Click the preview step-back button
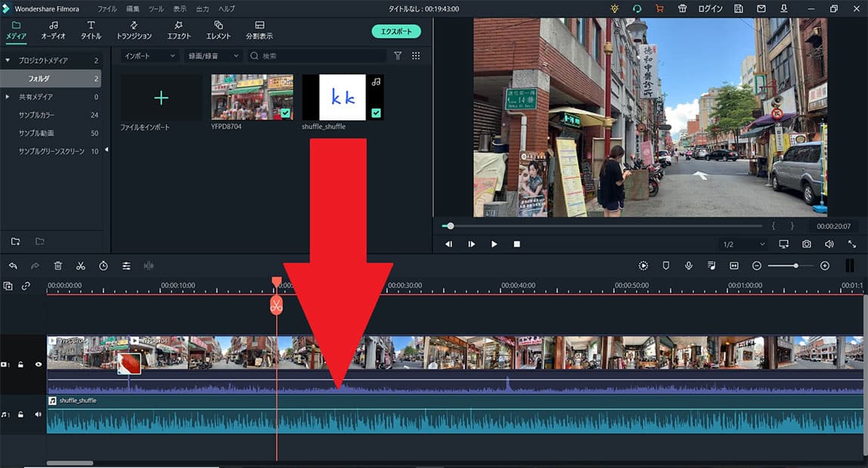The height and width of the screenshot is (468, 868). (448, 244)
